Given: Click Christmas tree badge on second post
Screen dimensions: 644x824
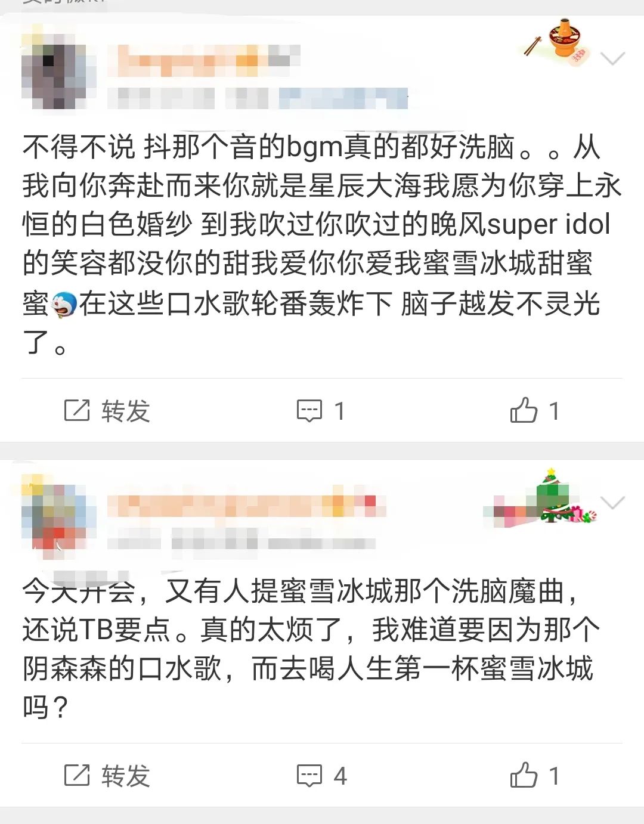Looking at the screenshot, I should point(558,497).
